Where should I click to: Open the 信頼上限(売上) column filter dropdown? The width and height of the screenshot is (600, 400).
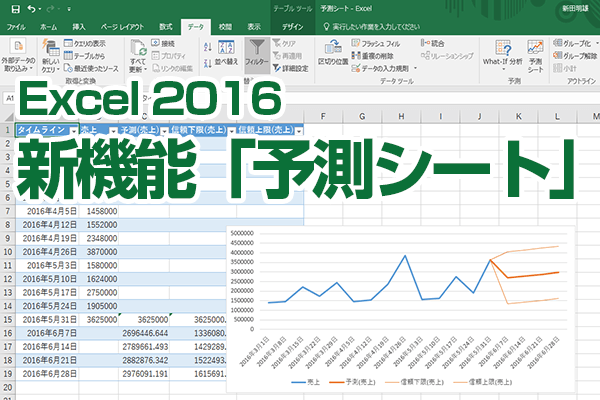click(x=299, y=131)
